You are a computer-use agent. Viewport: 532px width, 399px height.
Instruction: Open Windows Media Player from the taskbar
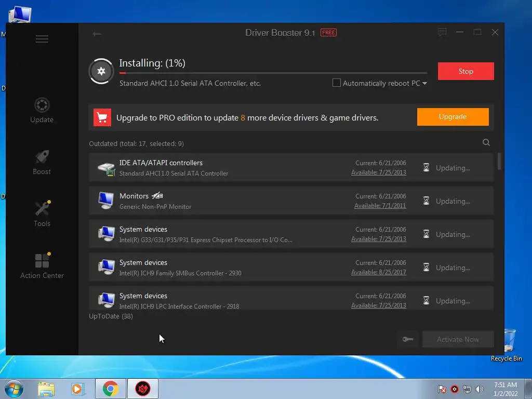(78, 389)
